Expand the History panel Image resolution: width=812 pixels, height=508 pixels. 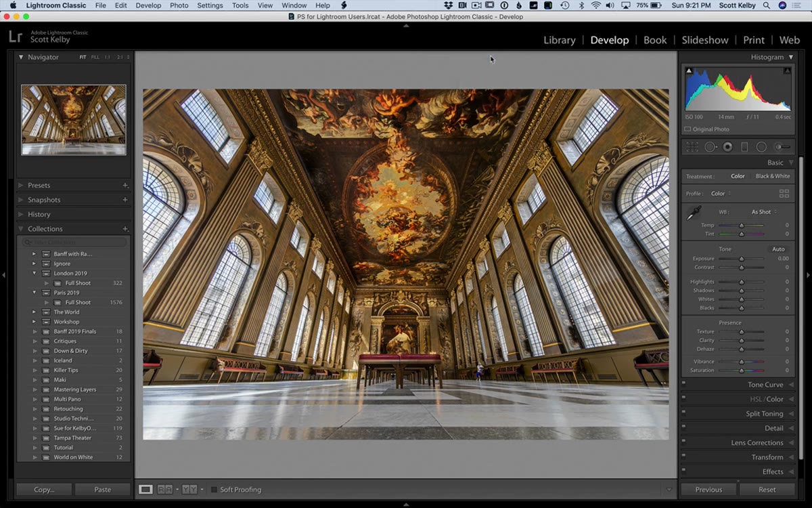[x=21, y=214]
